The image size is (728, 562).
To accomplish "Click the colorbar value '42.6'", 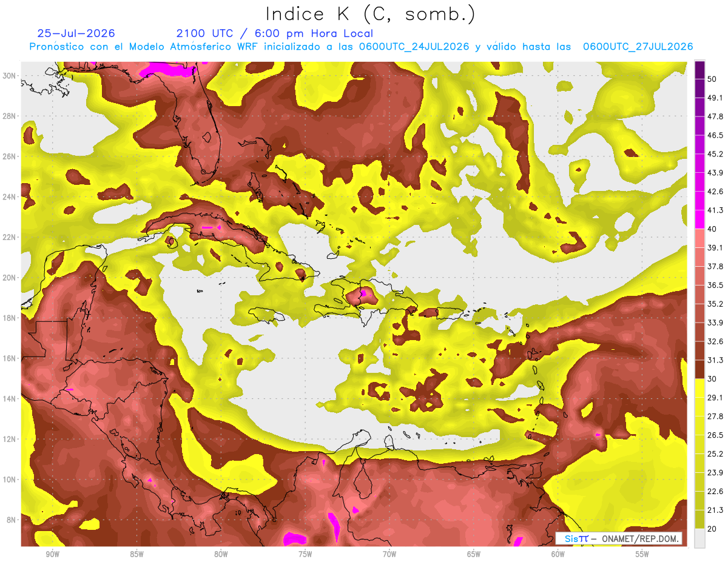I will tap(715, 192).
